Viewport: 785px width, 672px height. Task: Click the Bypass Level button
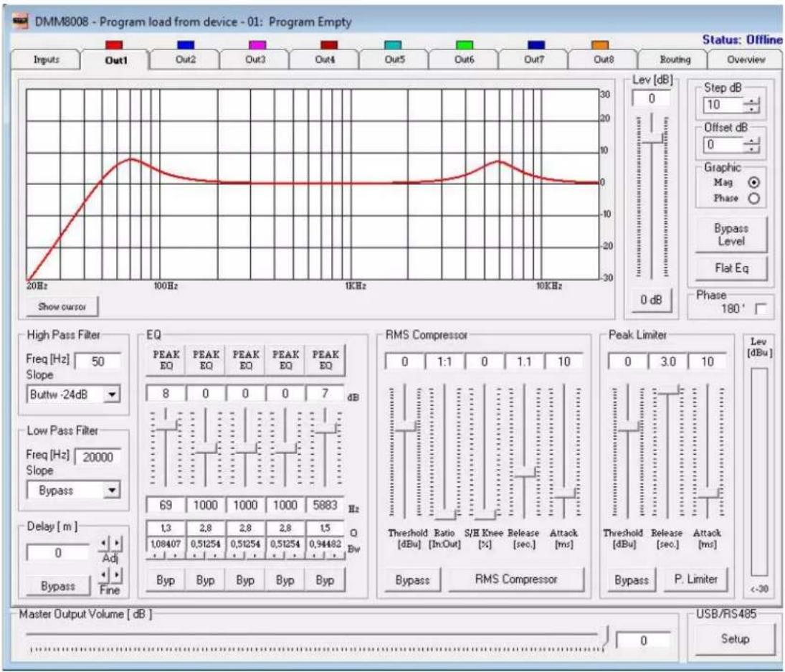click(x=731, y=235)
